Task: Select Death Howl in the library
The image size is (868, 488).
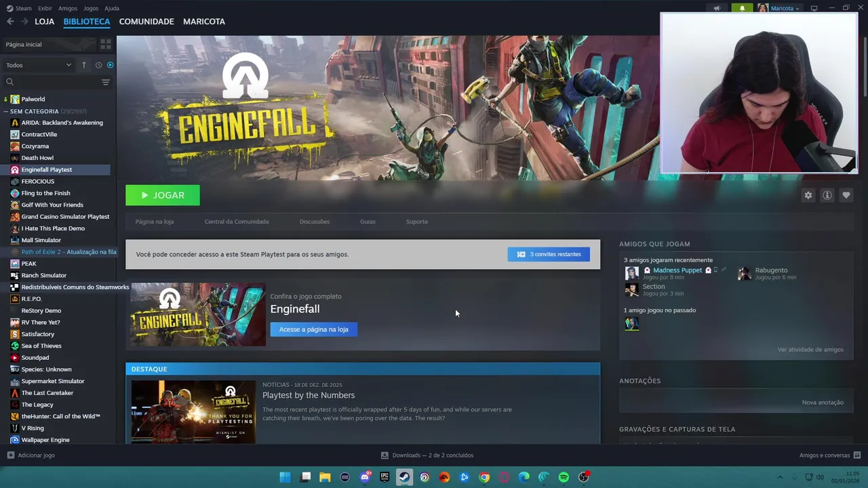Action: coord(37,158)
